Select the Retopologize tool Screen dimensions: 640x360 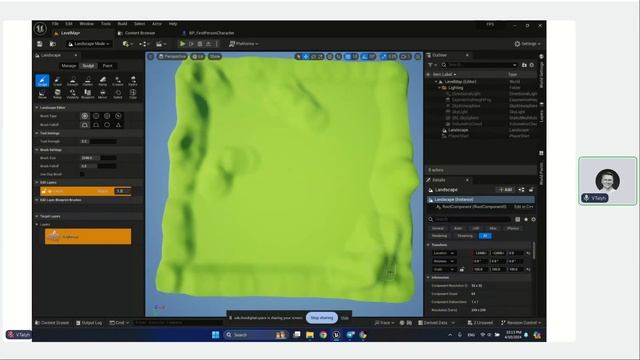coord(57,94)
